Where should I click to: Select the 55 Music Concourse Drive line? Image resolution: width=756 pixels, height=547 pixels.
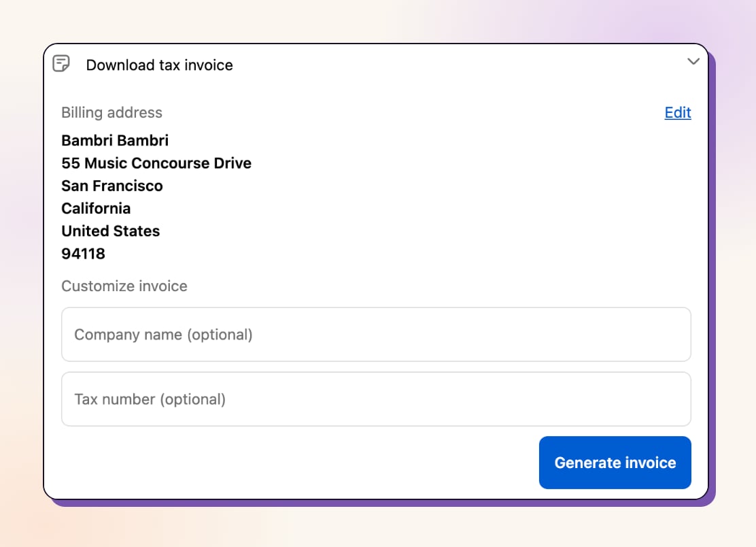(156, 163)
